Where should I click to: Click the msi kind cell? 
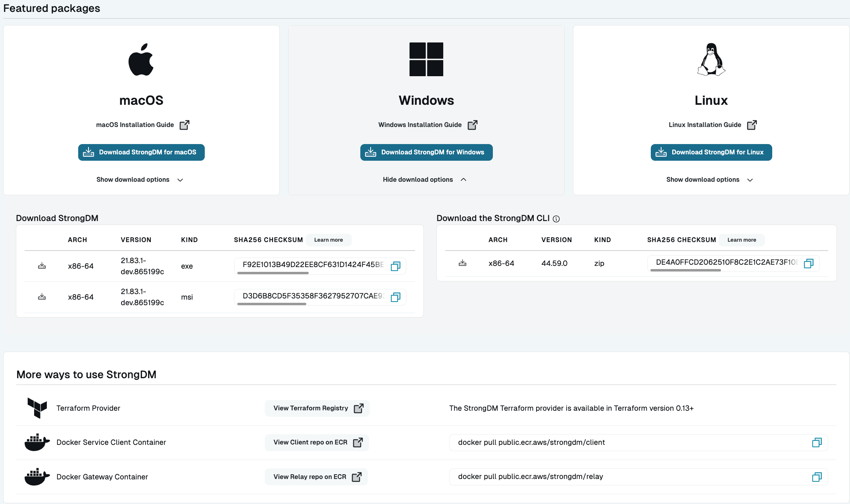click(187, 297)
